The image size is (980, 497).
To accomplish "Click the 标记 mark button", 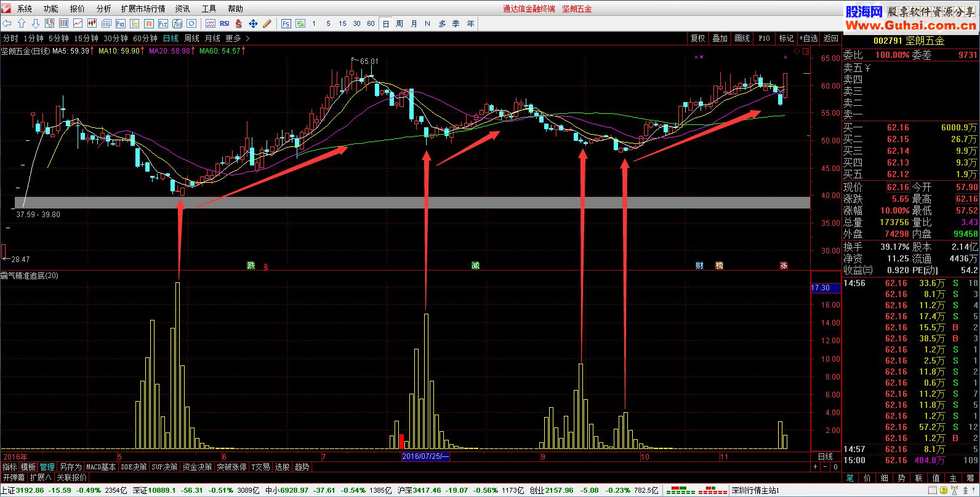I will click(786, 38).
